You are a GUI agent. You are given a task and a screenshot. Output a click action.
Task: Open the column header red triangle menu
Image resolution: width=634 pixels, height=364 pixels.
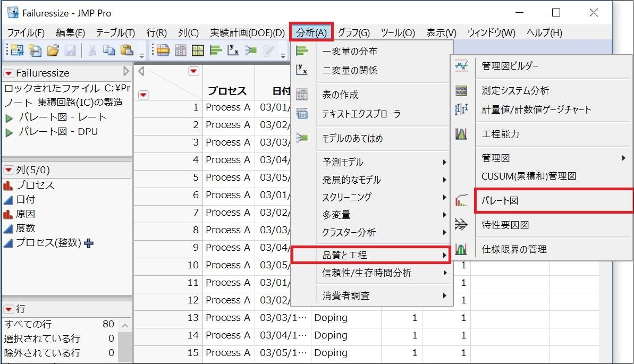[x=193, y=71]
